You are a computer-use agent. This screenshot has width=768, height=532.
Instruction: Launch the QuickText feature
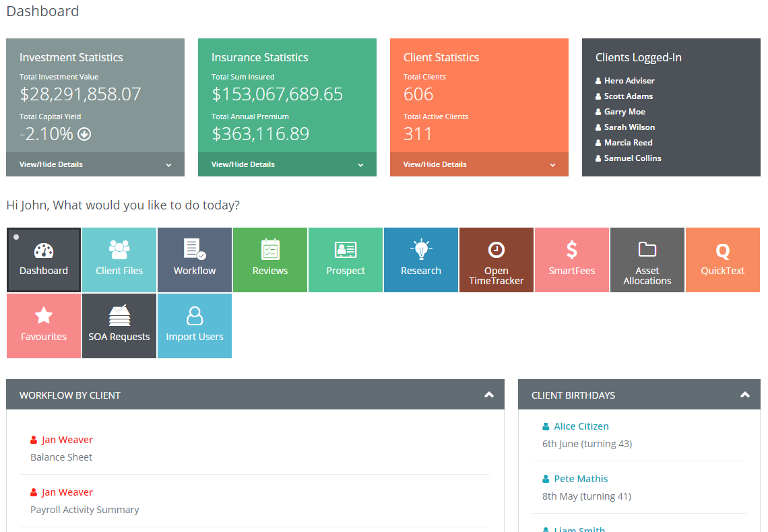(x=723, y=260)
